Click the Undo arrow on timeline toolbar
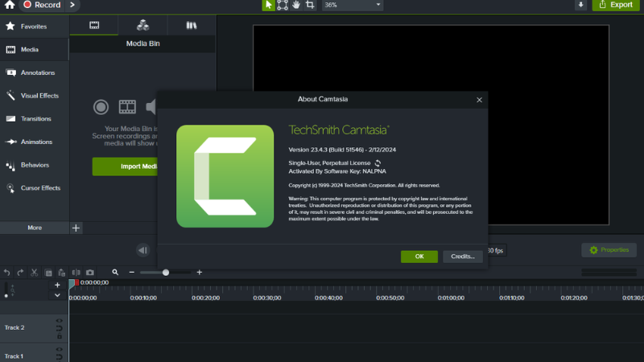 click(7, 273)
